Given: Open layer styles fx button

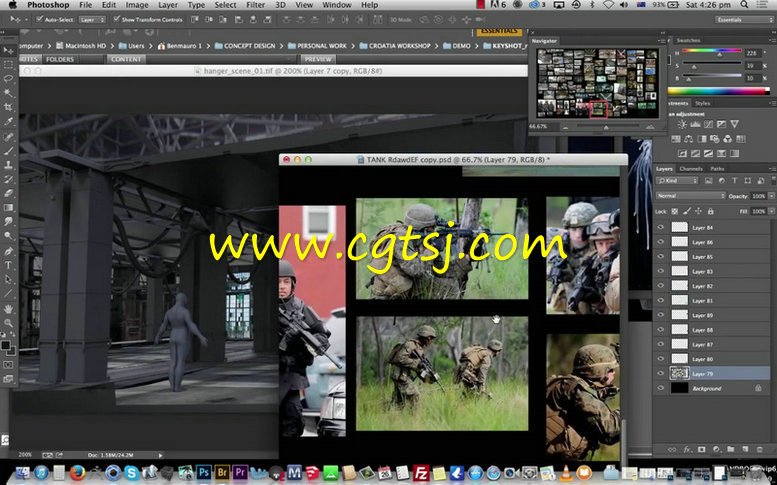Looking at the screenshot, I should pyautogui.click(x=687, y=449).
